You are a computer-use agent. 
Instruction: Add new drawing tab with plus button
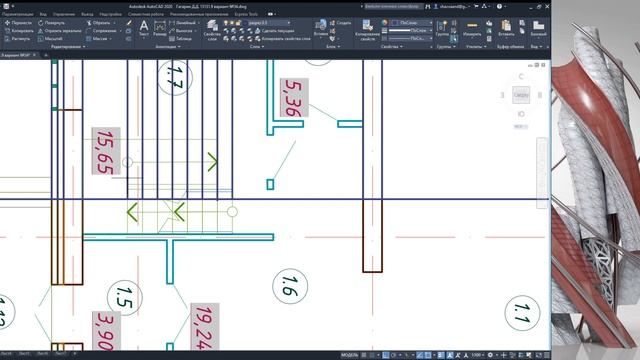point(46,55)
